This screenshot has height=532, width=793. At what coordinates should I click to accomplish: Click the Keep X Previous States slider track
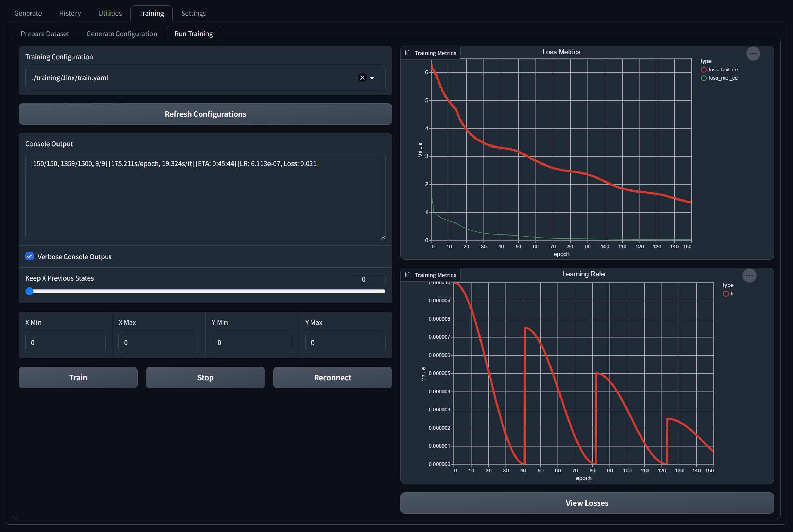[x=205, y=291]
